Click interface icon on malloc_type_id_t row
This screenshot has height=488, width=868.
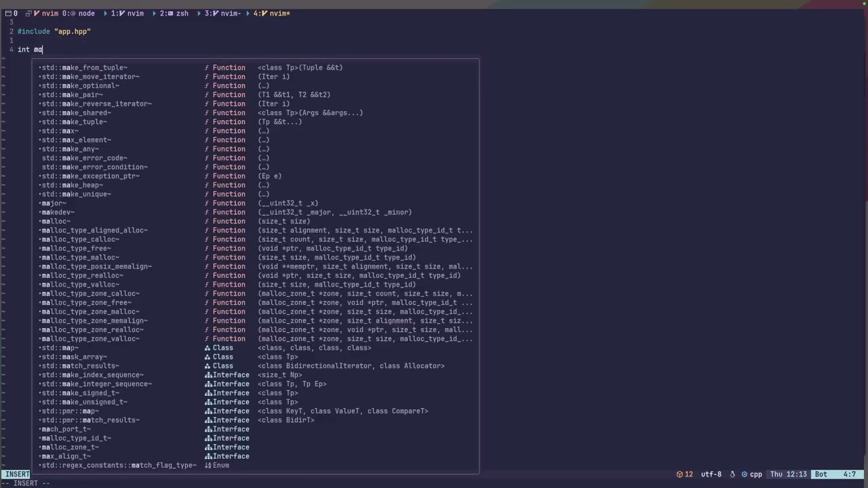(208, 439)
